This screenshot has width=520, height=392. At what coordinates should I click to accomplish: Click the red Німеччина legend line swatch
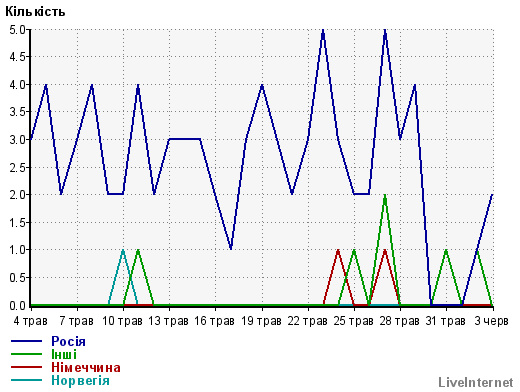(27, 367)
